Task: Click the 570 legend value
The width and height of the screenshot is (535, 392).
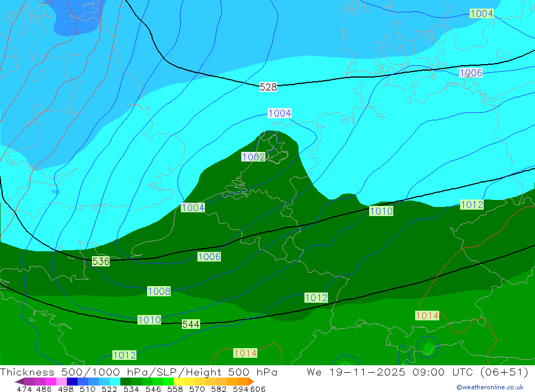Action: 197,389
